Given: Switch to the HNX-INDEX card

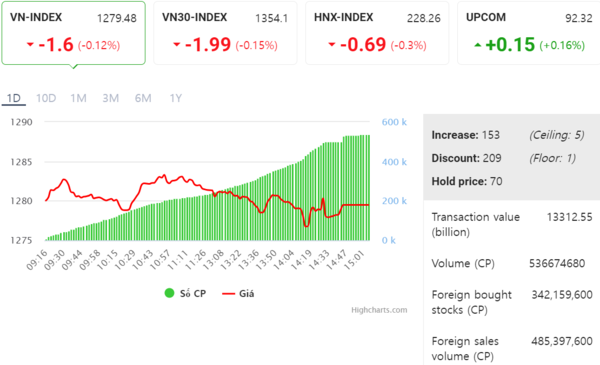Looking at the screenshot, I should (377, 33).
